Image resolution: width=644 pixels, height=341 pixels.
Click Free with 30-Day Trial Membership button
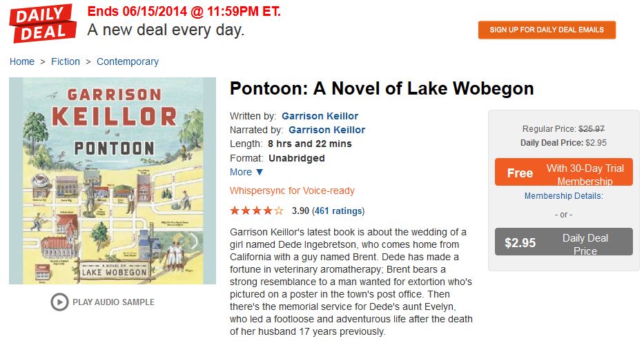(x=563, y=173)
